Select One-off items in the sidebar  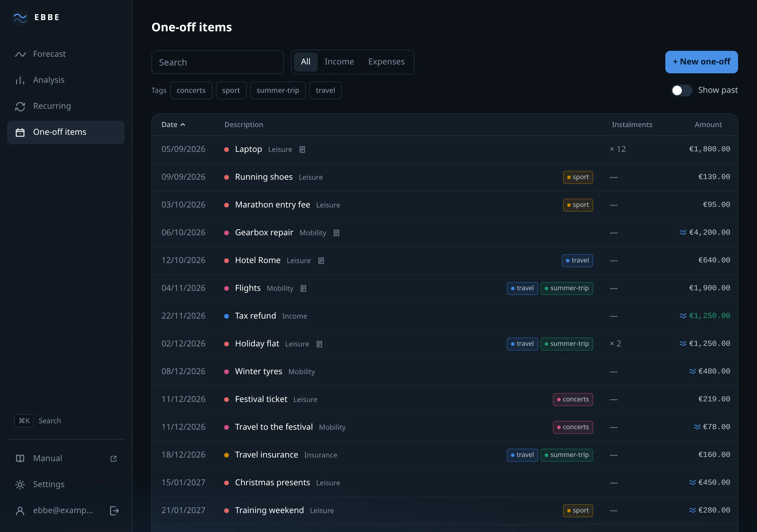[66, 132]
